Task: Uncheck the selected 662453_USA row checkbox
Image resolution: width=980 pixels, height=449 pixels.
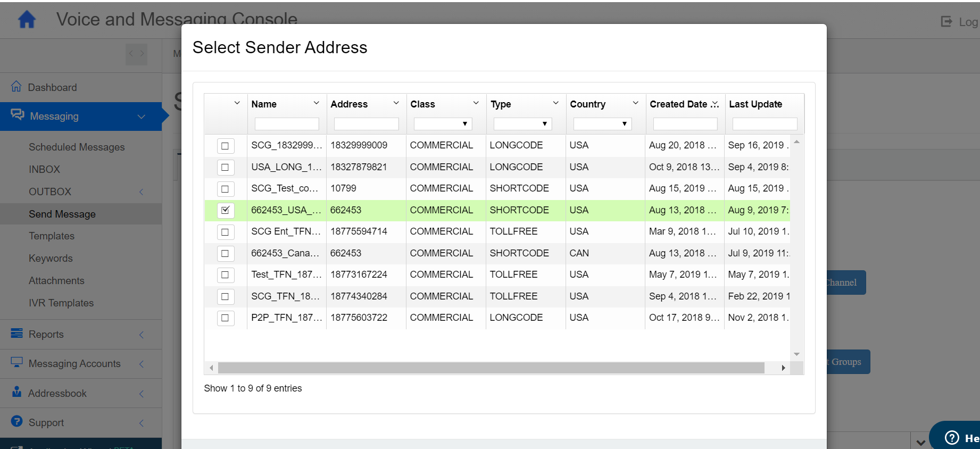Action: coord(225,210)
